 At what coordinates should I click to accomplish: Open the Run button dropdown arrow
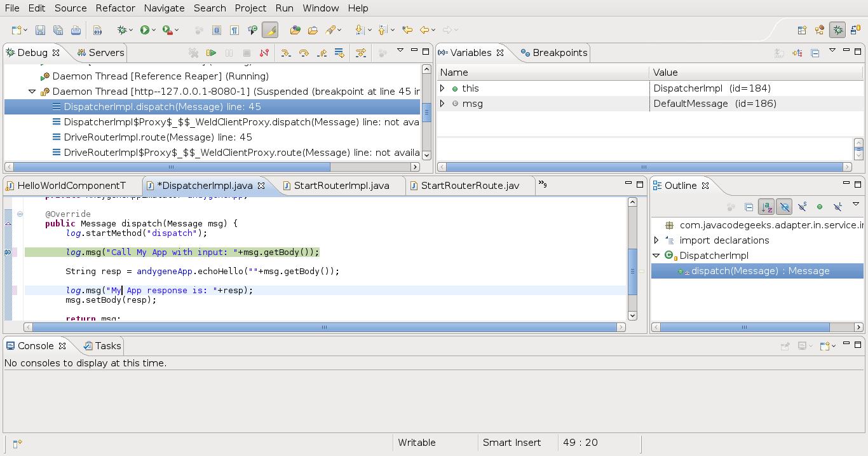pos(154,30)
